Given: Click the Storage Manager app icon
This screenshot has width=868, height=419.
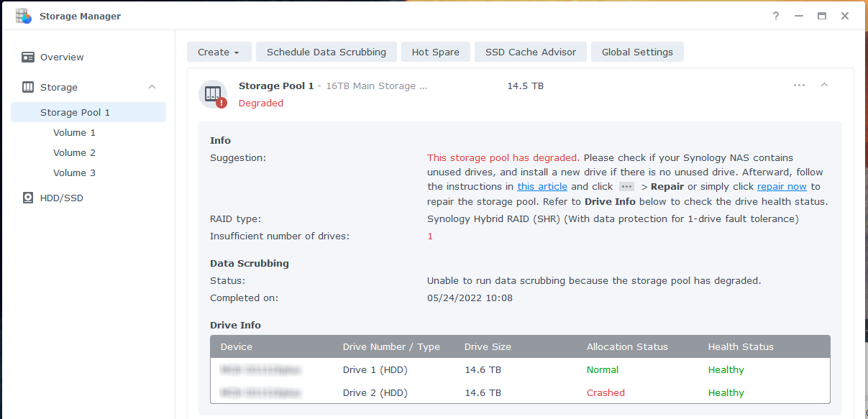Looking at the screenshot, I should tap(24, 16).
